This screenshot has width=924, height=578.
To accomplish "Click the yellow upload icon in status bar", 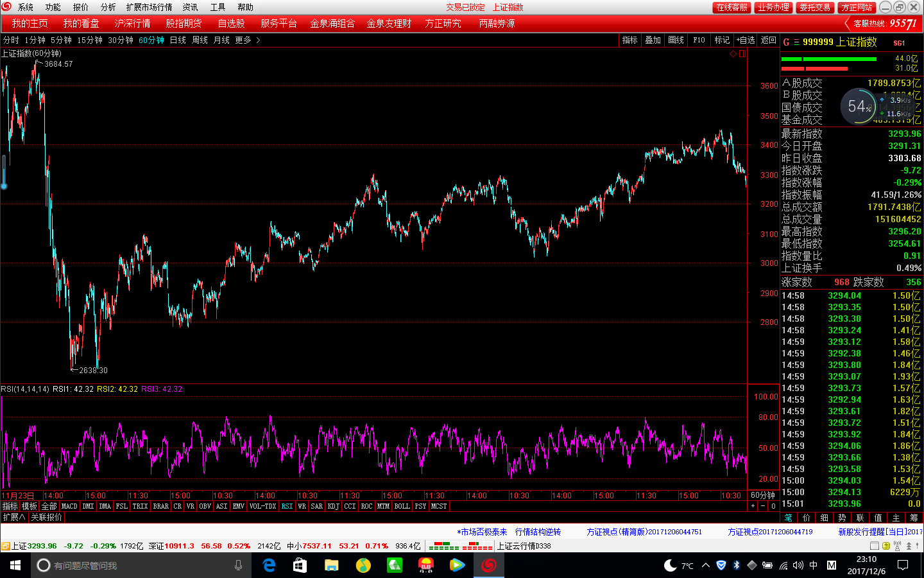I will 886,546.
